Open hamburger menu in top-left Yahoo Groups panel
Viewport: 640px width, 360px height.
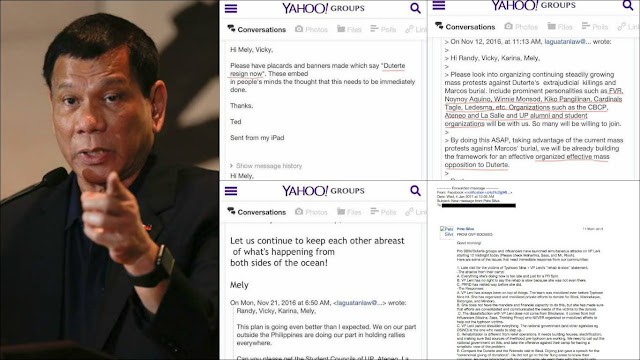coord(231,9)
